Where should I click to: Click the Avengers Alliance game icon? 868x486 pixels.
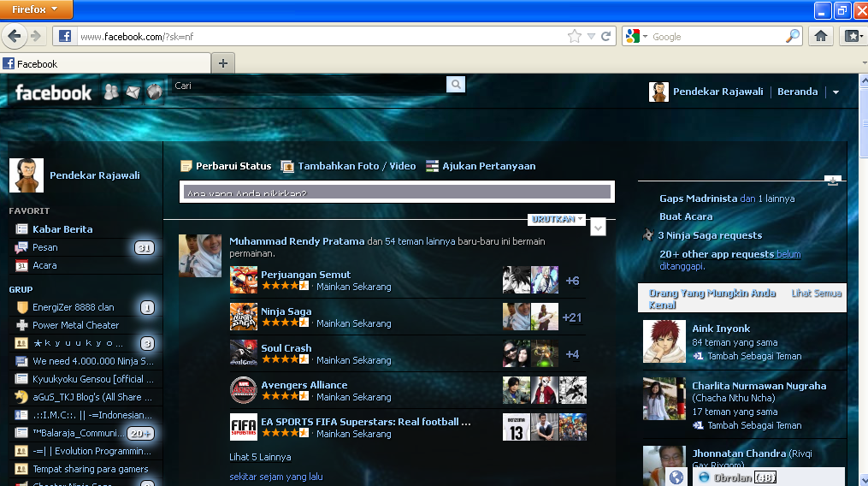244,390
